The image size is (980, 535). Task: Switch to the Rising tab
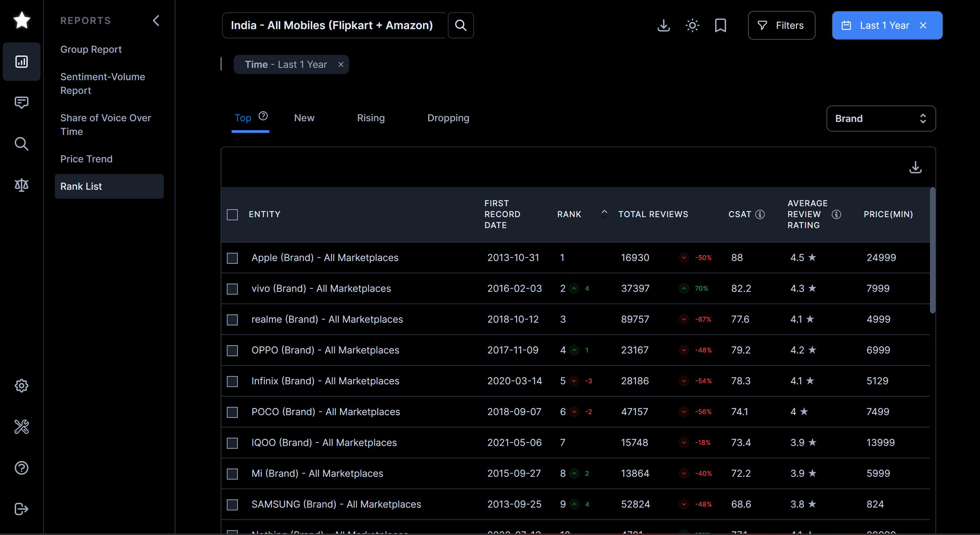pos(370,118)
